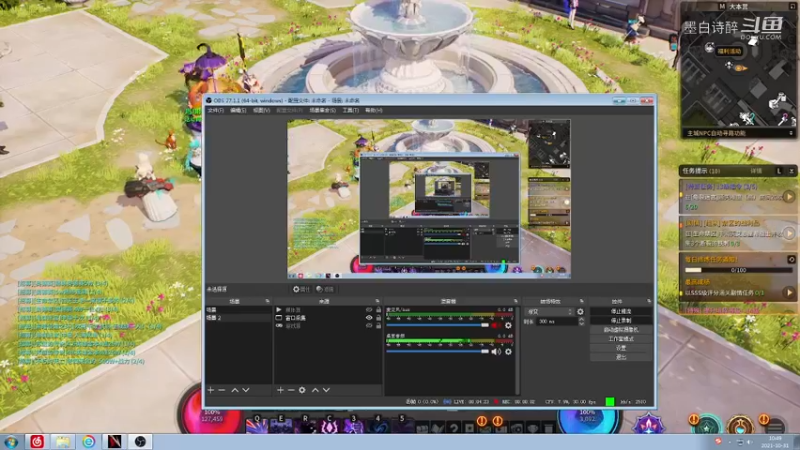Open desktop audio settings gear in mixer
The image size is (800, 450).
(x=508, y=352)
